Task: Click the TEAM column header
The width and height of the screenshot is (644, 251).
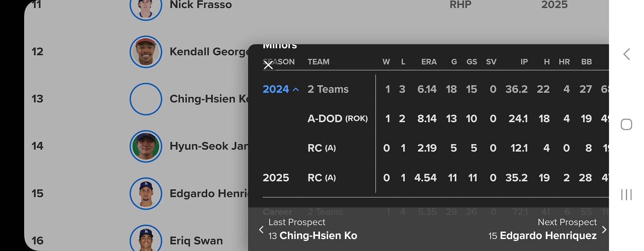Action: pos(318,62)
